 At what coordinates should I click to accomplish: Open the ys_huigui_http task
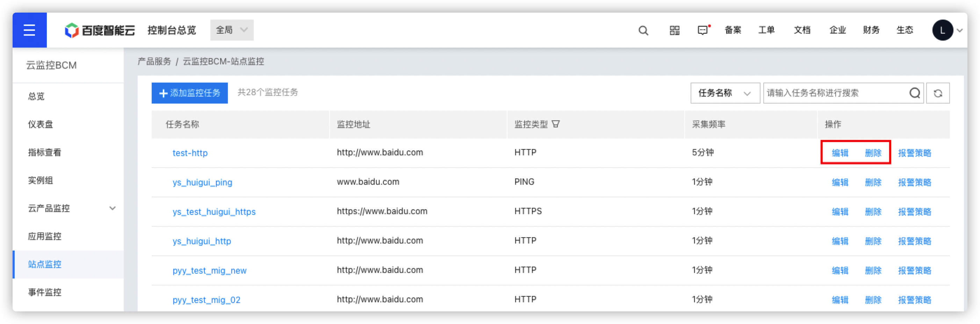click(202, 241)
